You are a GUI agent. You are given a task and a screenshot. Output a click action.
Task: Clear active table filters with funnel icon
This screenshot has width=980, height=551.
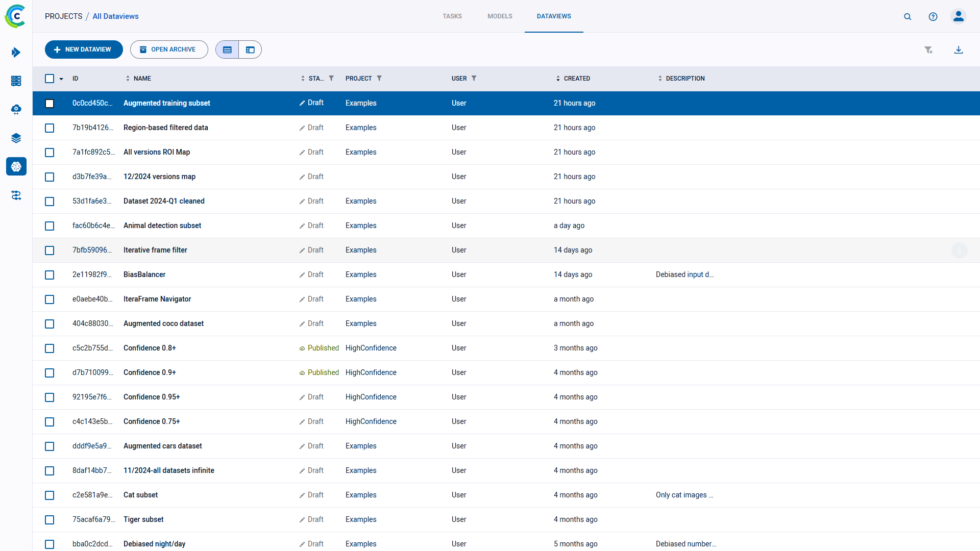(x=928, y=49)
